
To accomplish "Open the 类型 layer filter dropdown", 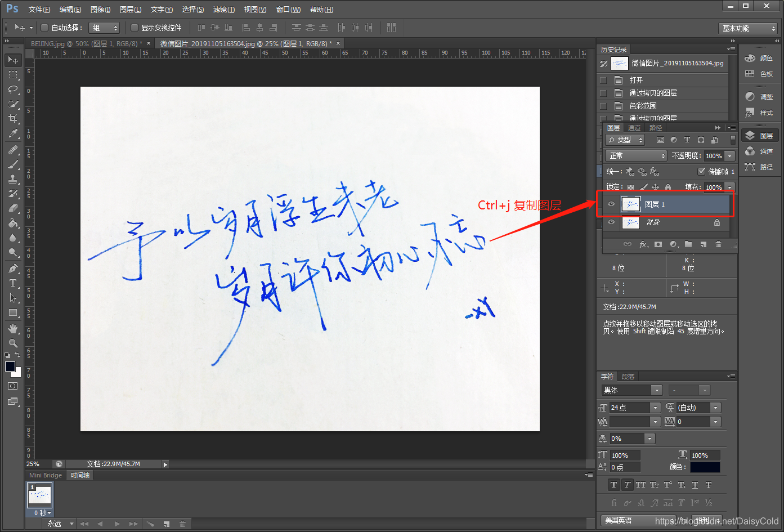I will [625, 140].
